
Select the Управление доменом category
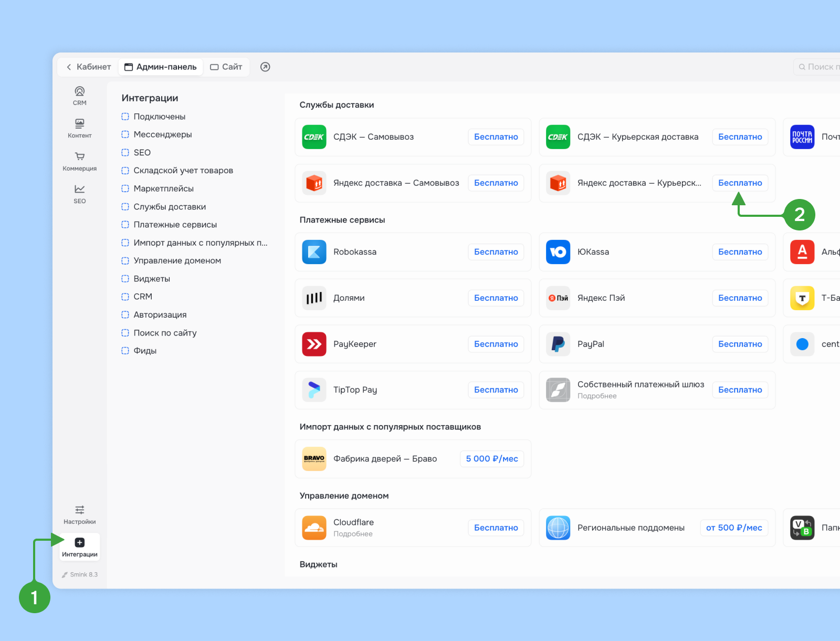click(171, 260)
